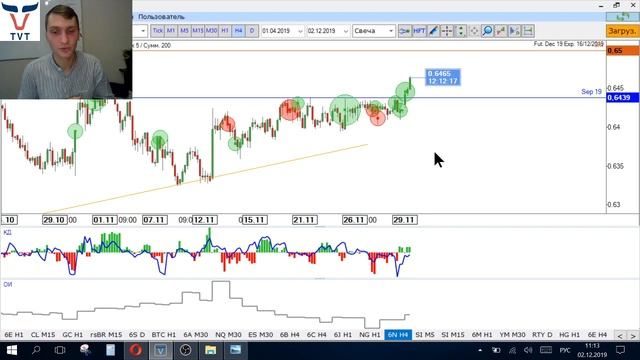Open the ES M30 chart tab
The width and height of the screenshot is (640, 360).
(260, 335)
